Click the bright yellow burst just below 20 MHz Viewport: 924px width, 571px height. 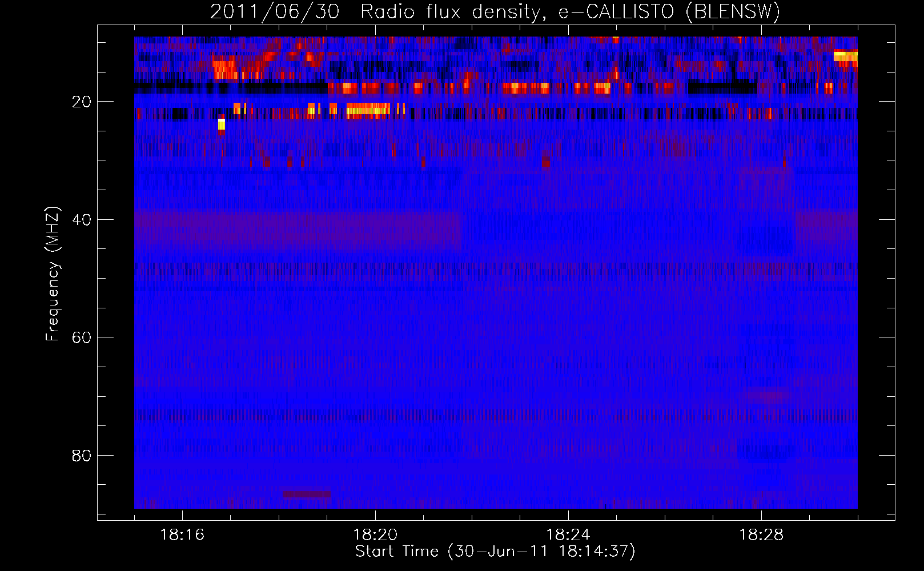[368, 109]
